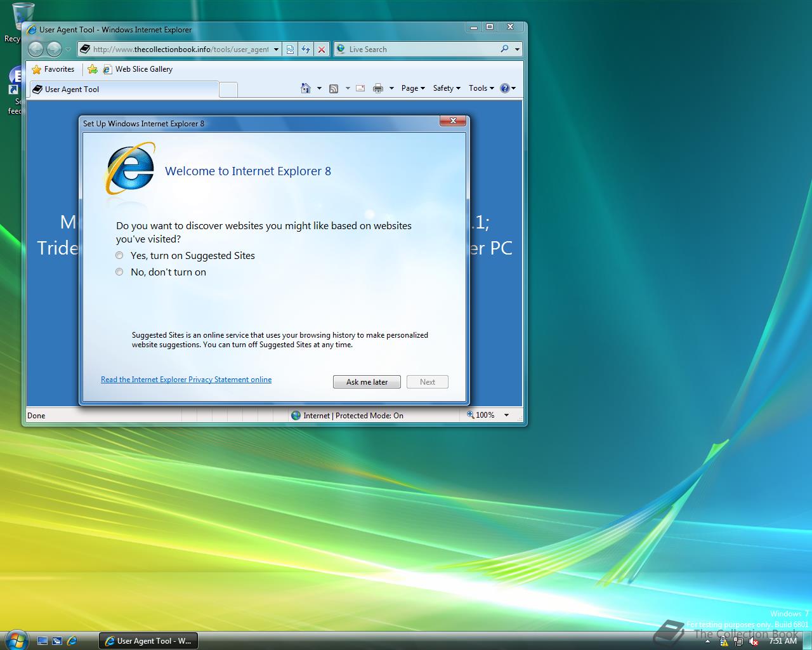Close the Set Up Internet Explorer 8 dialog

(453, 121)
